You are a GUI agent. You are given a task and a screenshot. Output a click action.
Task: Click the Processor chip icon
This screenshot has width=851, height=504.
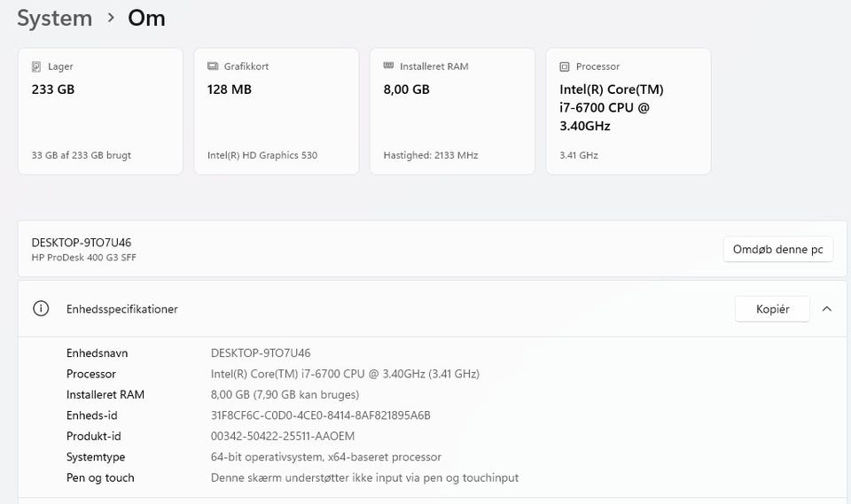pos(565,66)
